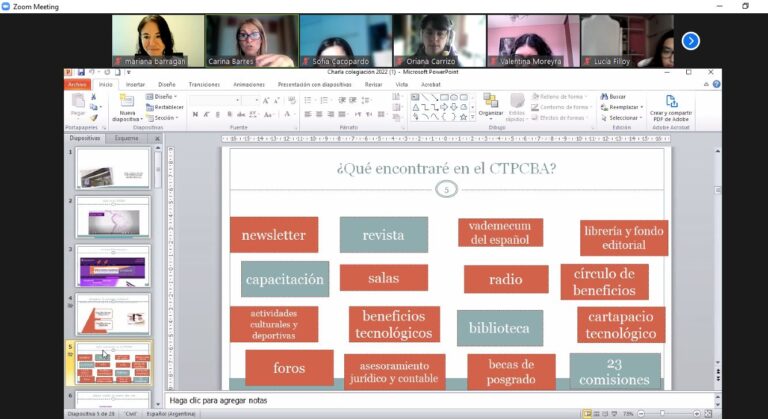Viewport: 768px width, 419px height.
Task: Open the Seleccionar dropdown
Action: coord(621,118)
